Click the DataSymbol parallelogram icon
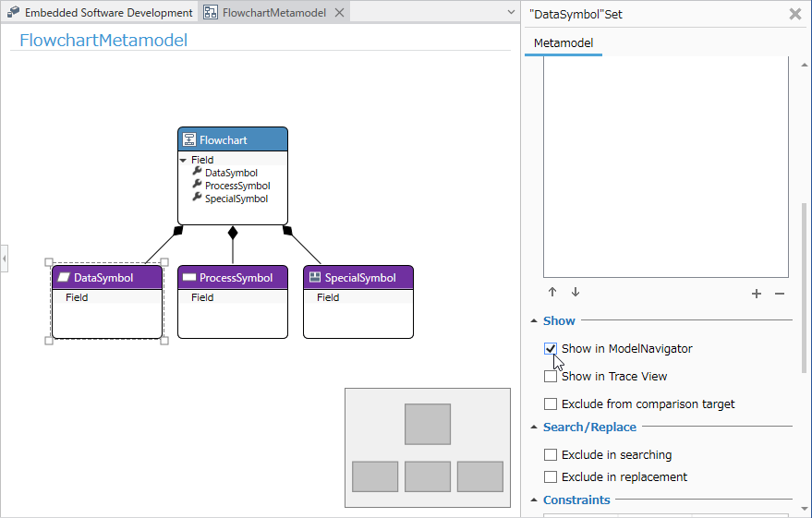The height and width of the screenshot is (518, 812). [64, 277]
